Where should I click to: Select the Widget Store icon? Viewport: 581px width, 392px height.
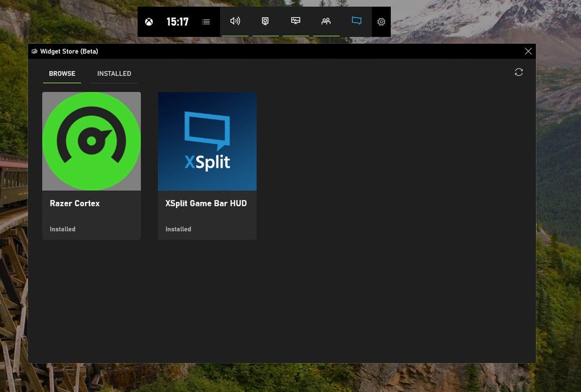click(x=356, y=22)
